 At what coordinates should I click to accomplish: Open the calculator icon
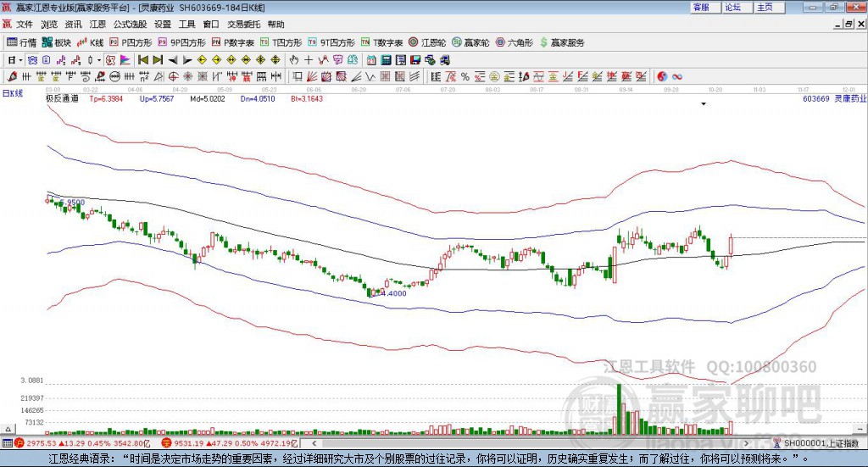click(x=386, y=60)
